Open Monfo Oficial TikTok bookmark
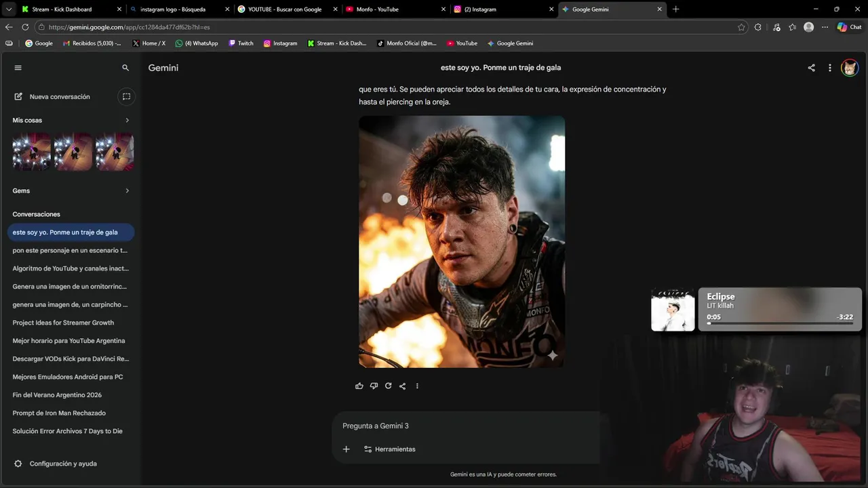The height and width of the screenshot is (488, 868). (406, 43)
